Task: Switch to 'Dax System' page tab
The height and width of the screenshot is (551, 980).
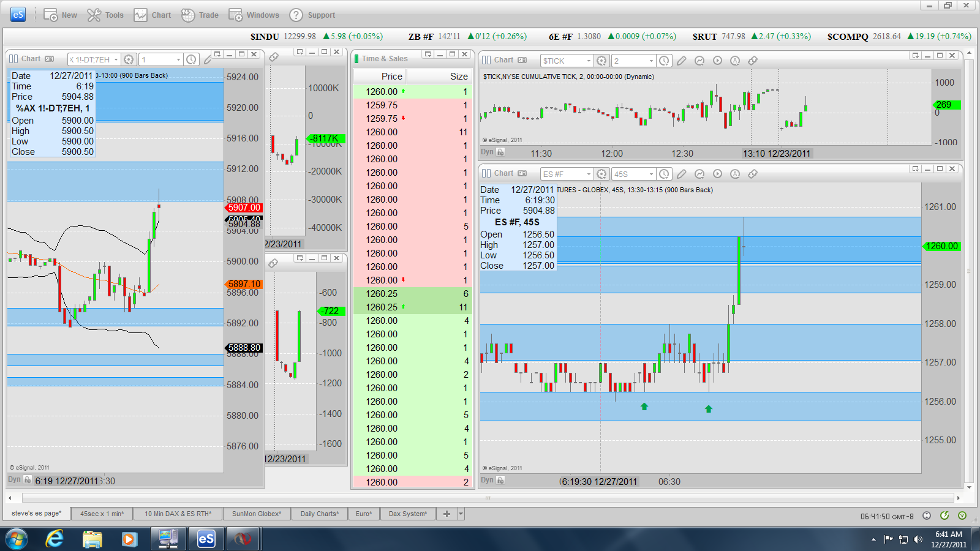Action: coord(408,514)
